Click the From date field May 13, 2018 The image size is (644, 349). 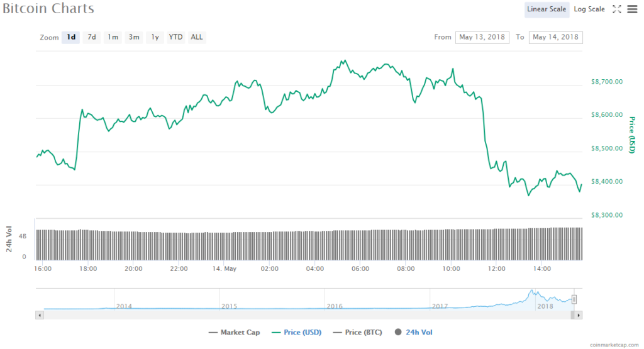[x=482, y=37]
